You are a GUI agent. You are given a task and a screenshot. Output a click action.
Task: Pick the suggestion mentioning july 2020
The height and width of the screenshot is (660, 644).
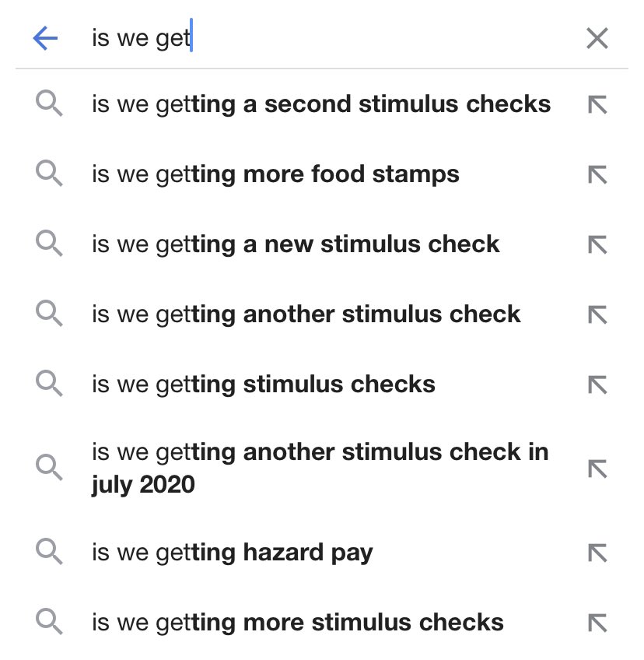coord(320,468)
